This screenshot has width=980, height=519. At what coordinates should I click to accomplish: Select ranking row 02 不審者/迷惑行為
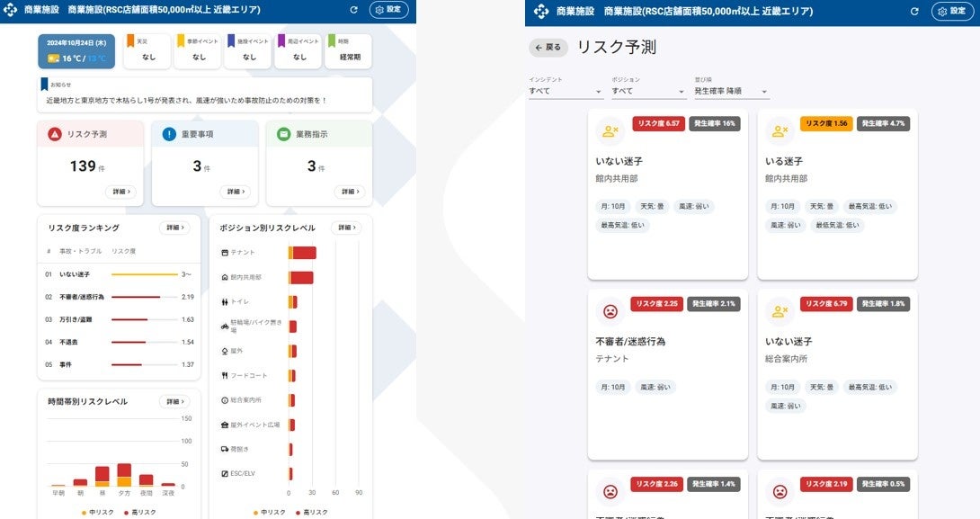(119, 297)
